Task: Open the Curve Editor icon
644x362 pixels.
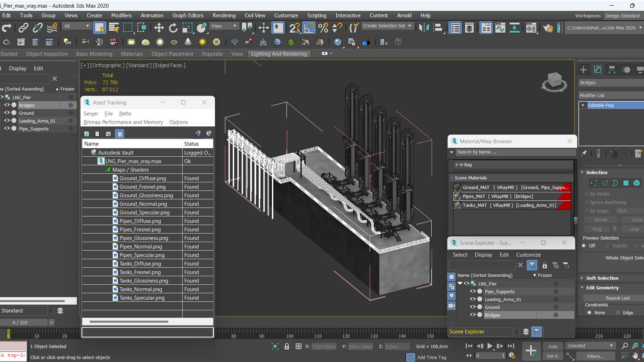Action: pyautogui.click(x=500, y=28)
